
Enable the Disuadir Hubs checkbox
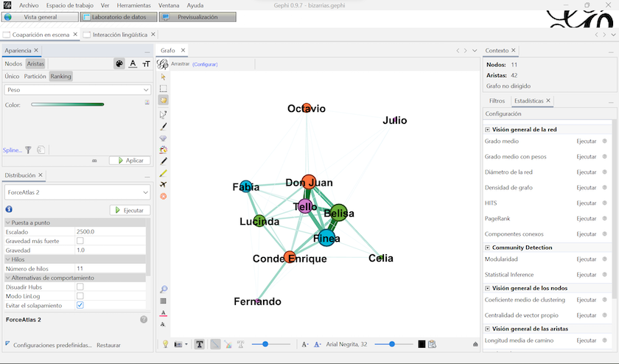tap(80, 287)
